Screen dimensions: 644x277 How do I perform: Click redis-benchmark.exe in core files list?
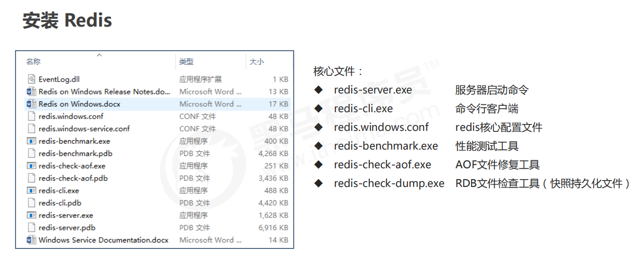[x=386, y=146]
